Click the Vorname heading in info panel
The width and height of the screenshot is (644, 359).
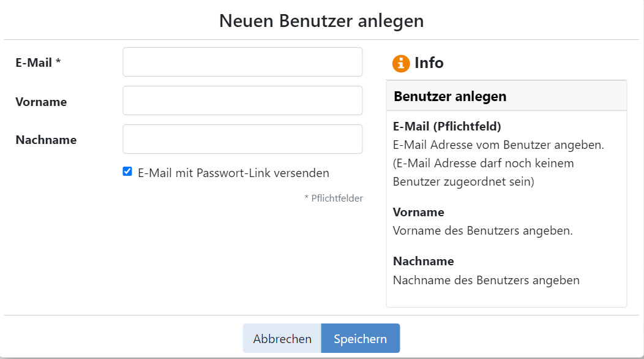pyautogui.click(x=419, y=212)
